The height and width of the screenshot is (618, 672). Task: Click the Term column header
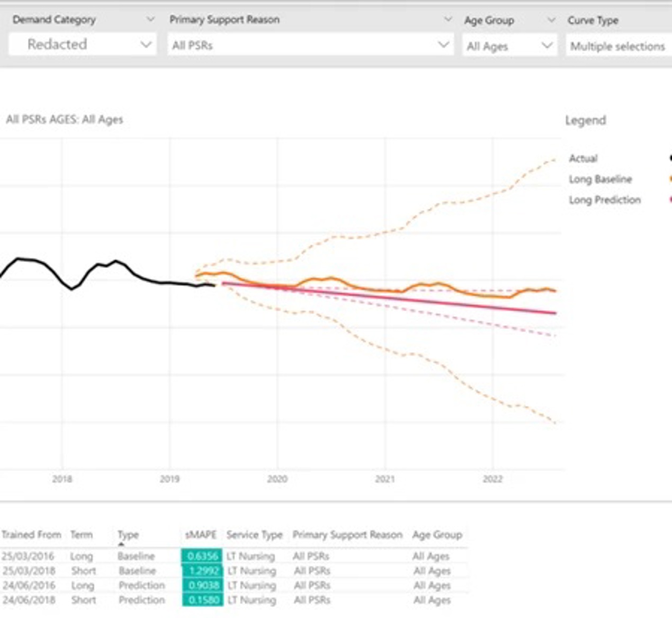pos(82,535)
